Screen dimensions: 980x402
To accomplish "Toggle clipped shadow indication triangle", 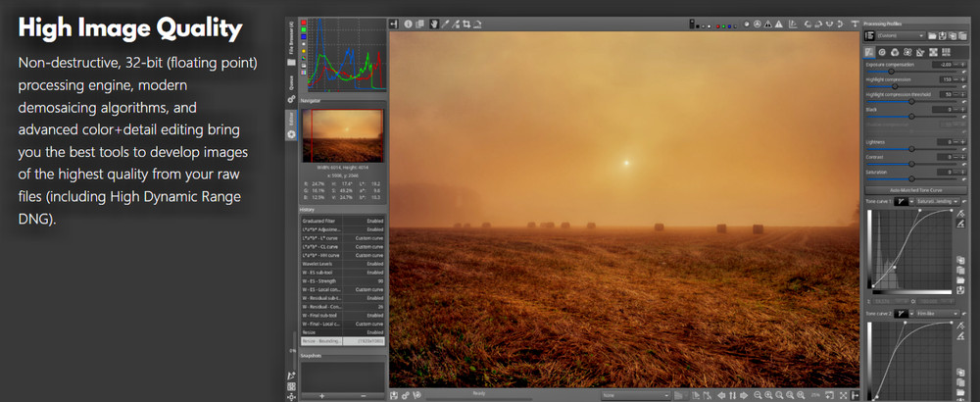I will [767, 25].
